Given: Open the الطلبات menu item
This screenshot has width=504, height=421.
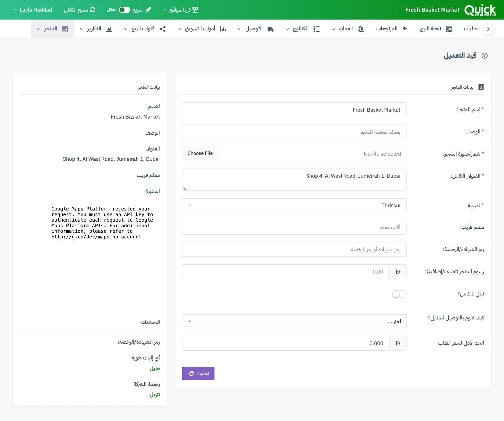Looking at the screenshot, I should (471, 29).
